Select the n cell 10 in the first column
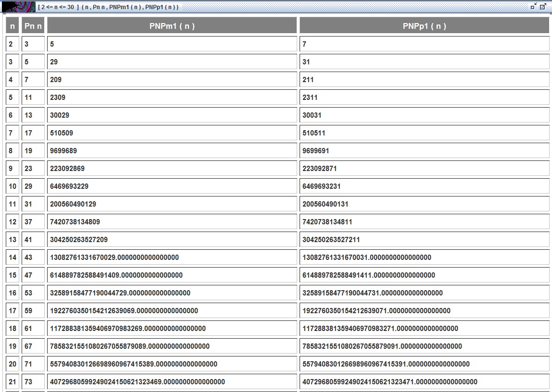 pyautogui.click(x=13, y=186)
